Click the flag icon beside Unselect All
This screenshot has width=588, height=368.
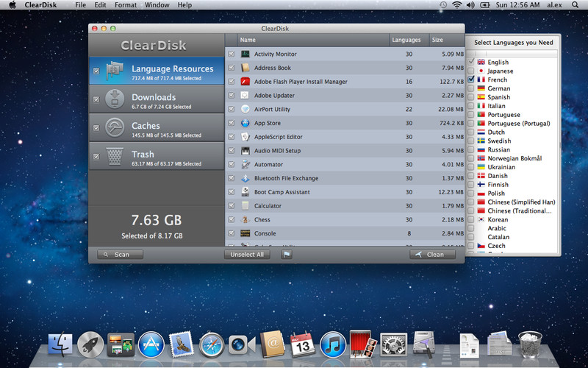[287, 255]
